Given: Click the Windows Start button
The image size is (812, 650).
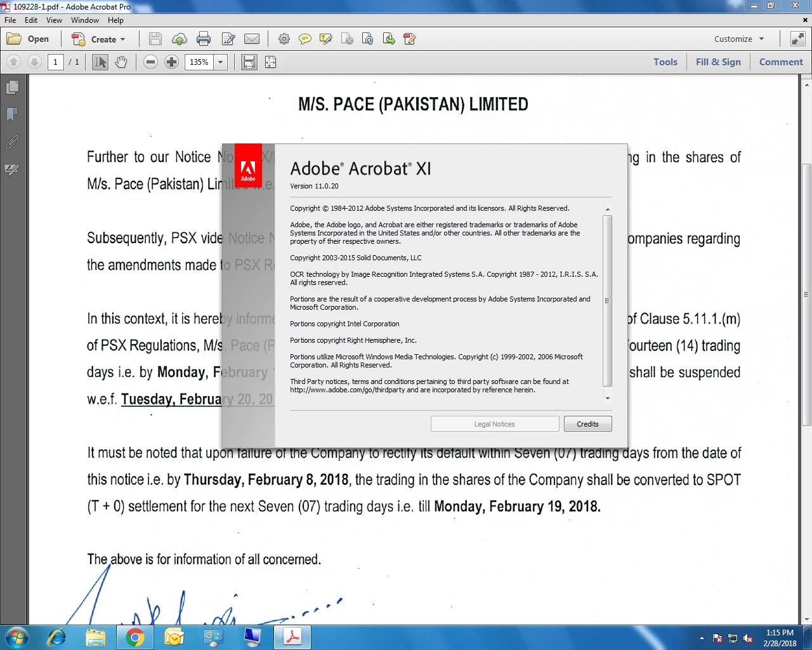Looking at the screenshot, I should pyautogui.click(x=16, y=637).
